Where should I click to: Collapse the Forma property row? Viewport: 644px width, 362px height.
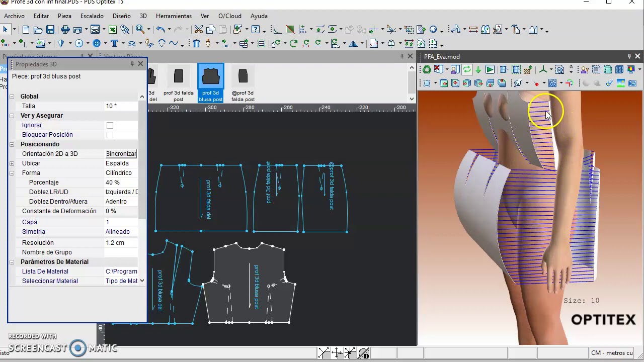(12, 173)
